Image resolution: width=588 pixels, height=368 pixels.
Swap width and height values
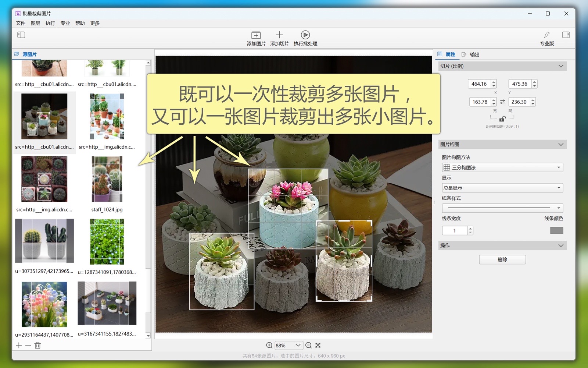pos(502,102)
